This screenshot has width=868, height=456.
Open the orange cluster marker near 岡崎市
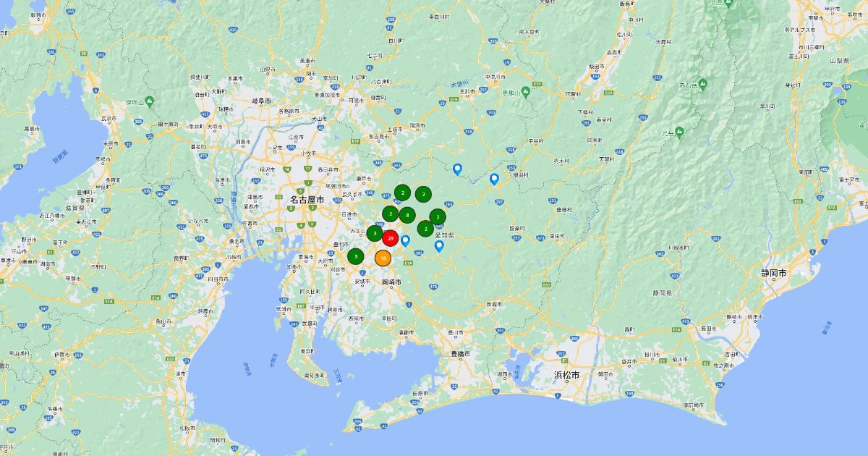point(383,258)
